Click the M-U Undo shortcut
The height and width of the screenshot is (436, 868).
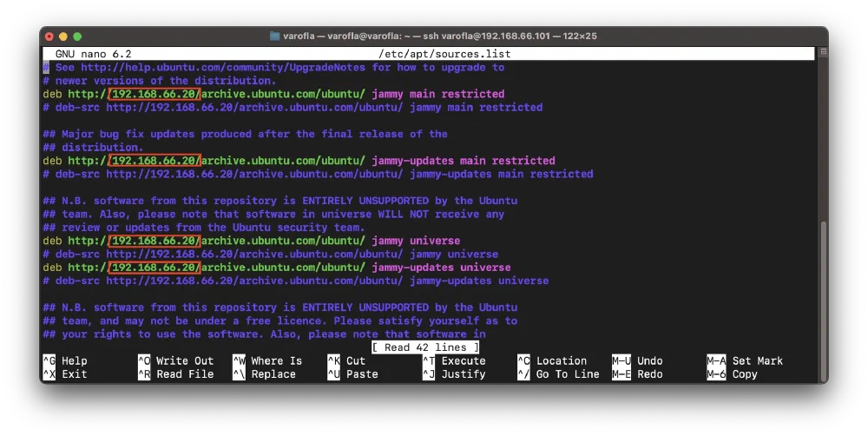(637, 361)
